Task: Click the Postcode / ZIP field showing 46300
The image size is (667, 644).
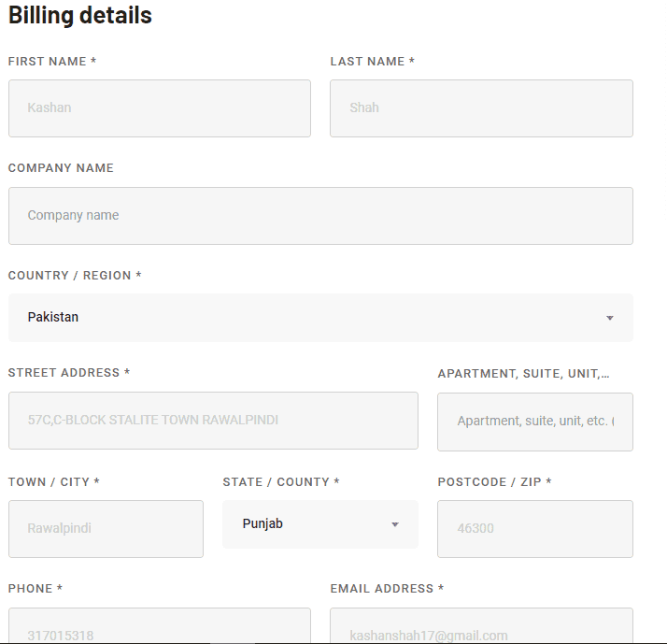Action: point(535,529)
